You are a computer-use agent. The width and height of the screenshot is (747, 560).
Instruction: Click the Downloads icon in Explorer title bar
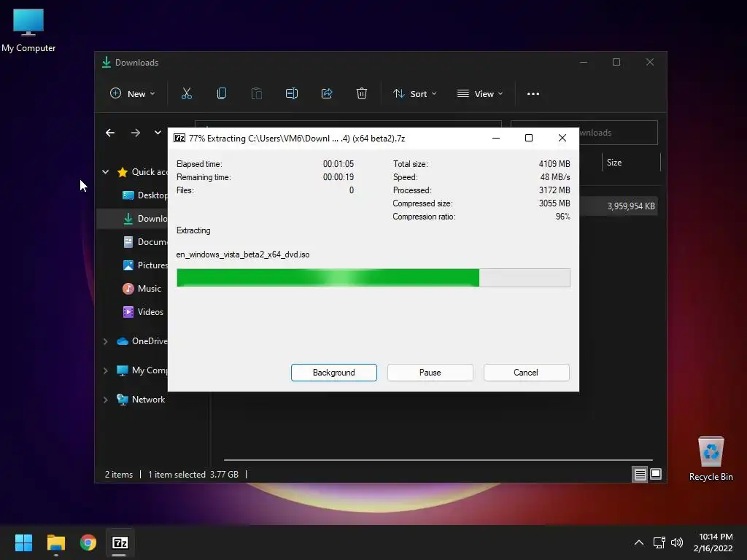(x=107, y=63)
